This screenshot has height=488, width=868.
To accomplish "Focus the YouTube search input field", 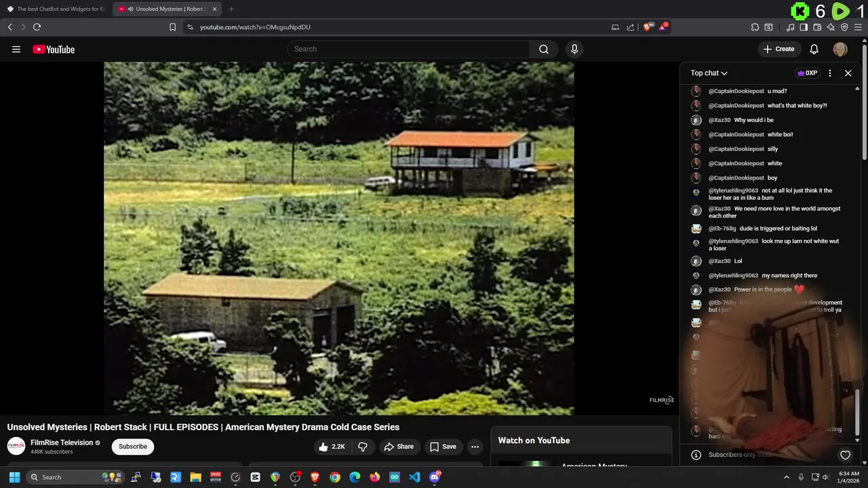I will coord(409,49).
